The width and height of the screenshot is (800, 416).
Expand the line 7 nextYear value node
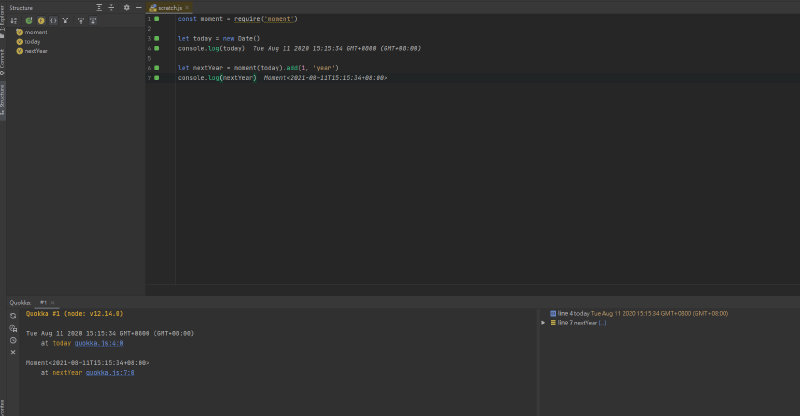click(x=543, y=323)
